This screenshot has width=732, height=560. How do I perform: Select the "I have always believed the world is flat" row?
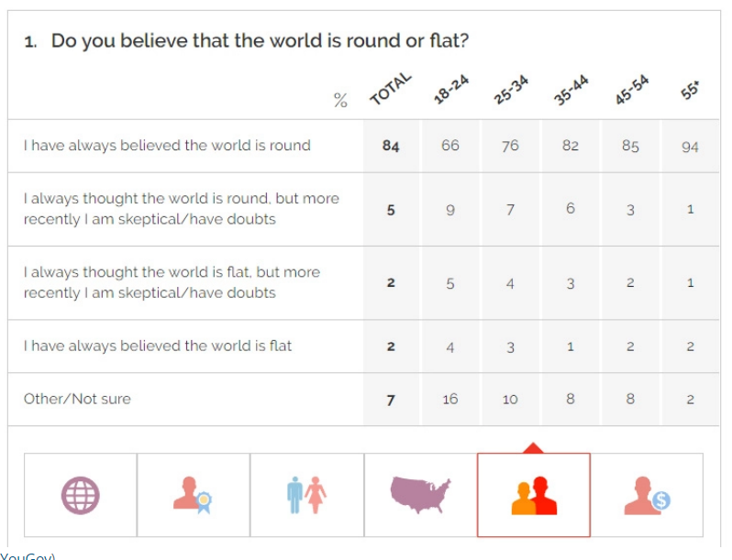158,346
